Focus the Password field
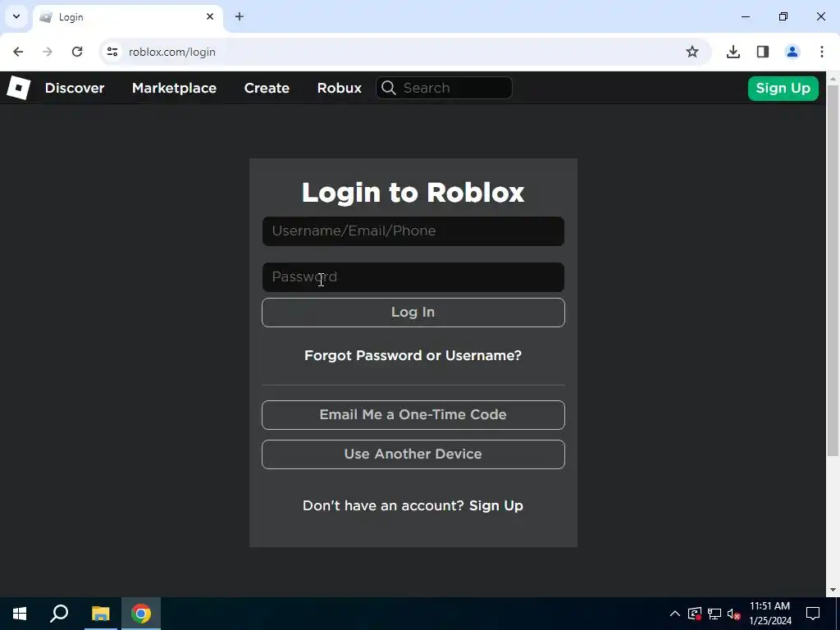 (413, 277)
